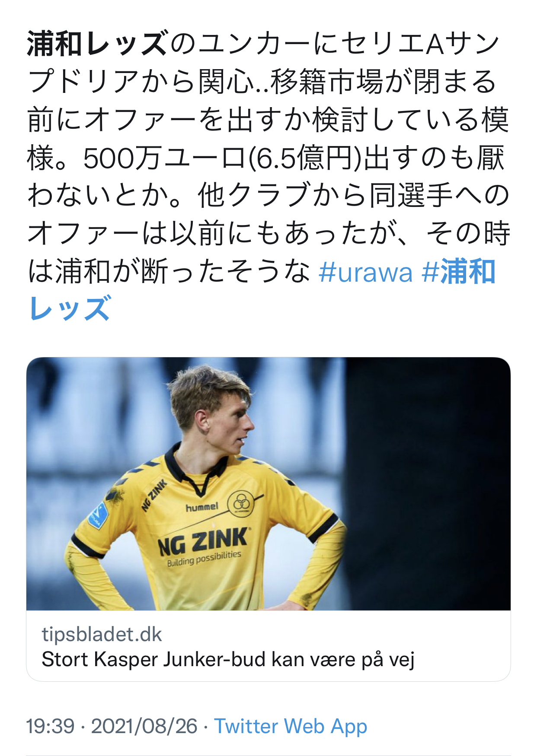Click the 2021/08/26 date text

(144, 726)
